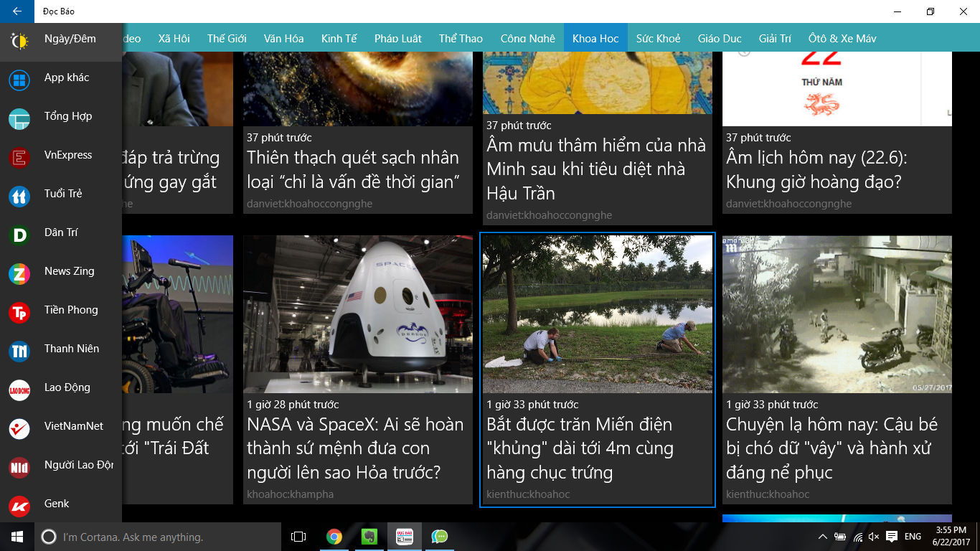The height and width of the screenshot is (551, 980).
Task: Select the Tổng Hợp source icon
Action: click(19, 117)
